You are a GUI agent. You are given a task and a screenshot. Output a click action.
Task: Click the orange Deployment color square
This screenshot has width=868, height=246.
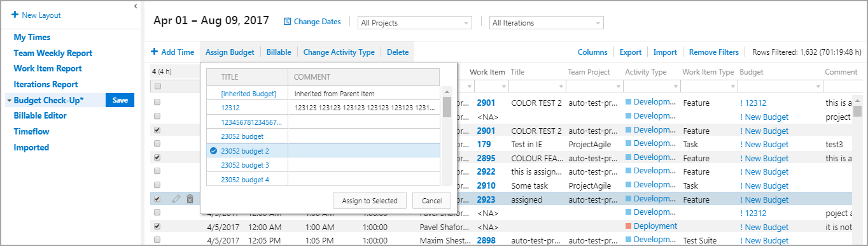629,226
